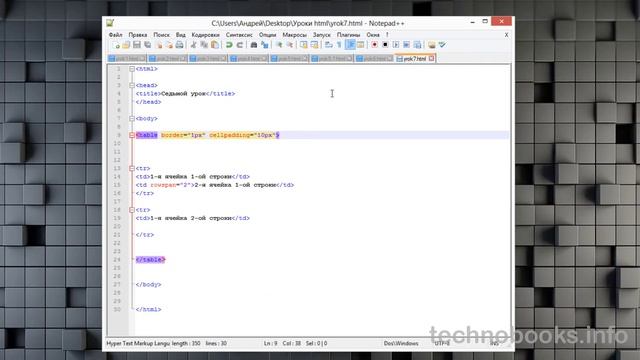Click the macro Playback icon
The width and height of the screenshot is (640, 360).
(x=397, y=45)
